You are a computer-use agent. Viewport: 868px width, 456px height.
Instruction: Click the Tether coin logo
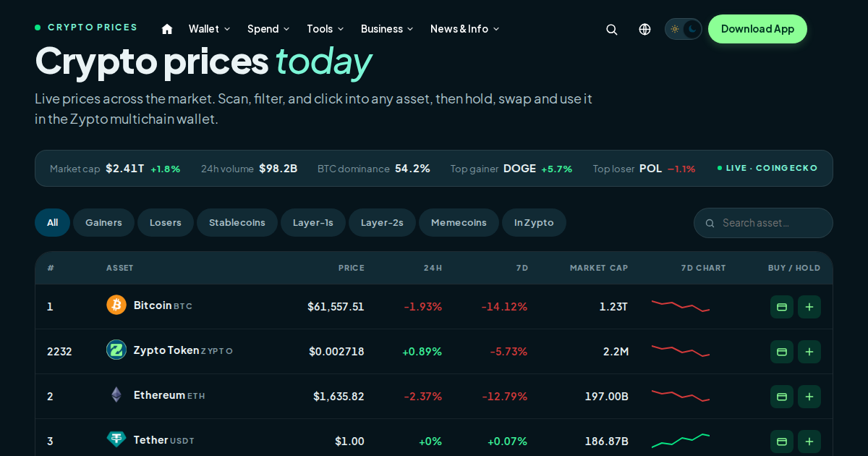pos(116,439)
